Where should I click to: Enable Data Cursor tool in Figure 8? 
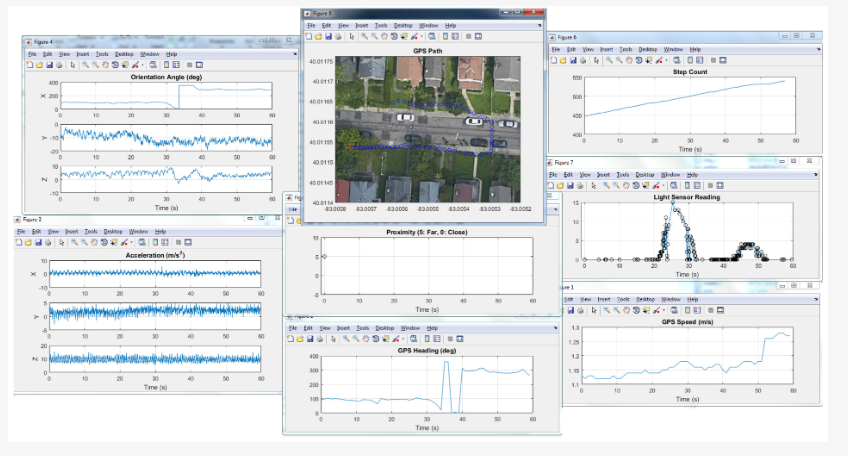click(x=404, y=37)
